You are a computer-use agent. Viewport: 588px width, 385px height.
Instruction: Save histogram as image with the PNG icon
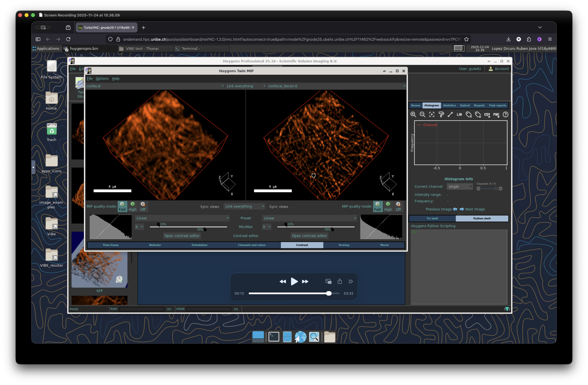coord(496,114)
